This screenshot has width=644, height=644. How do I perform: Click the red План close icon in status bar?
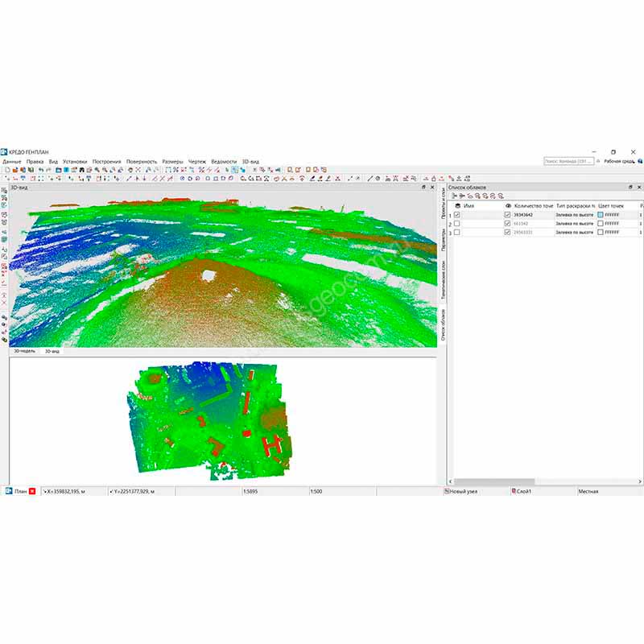pos(32,490)
